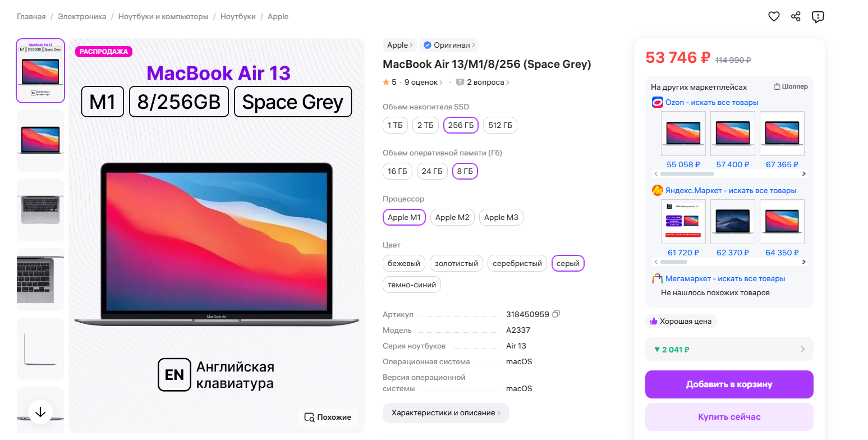Select the 512 ГБ SSD option

(500, 125)
